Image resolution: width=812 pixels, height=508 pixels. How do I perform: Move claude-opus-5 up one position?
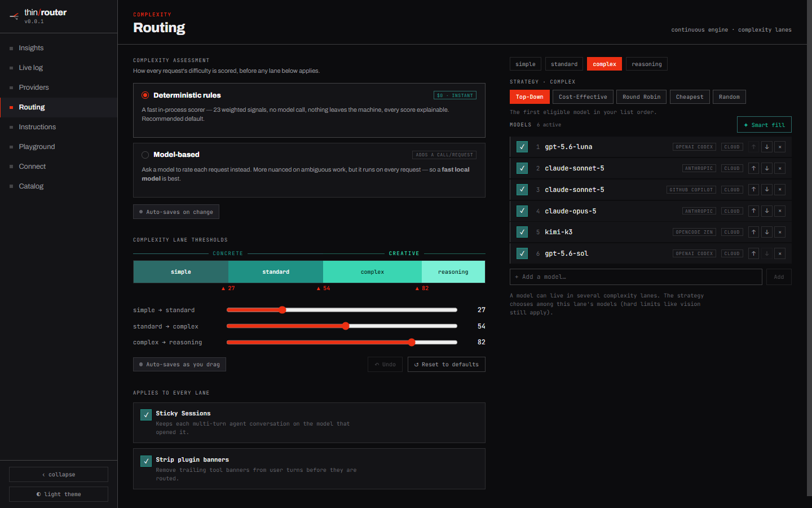pos(753,211)
